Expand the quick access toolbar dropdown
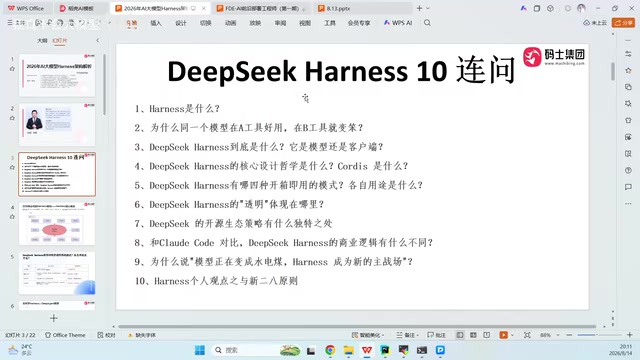 click(x=109, y=23)
